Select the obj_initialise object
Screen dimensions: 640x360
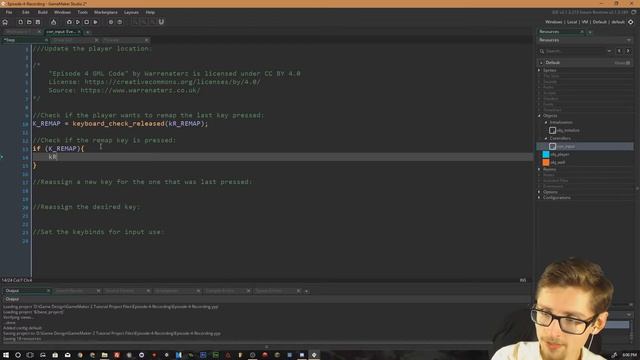(564, 130)
